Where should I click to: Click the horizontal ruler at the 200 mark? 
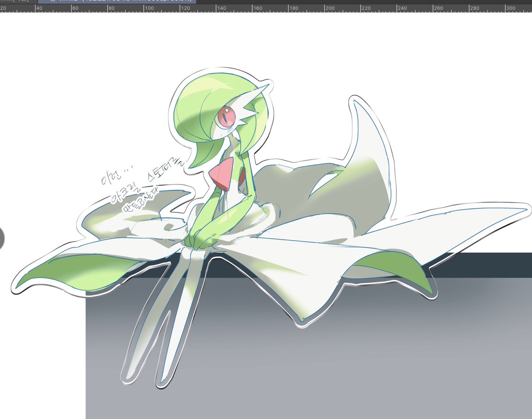click(x=330, y=8)
